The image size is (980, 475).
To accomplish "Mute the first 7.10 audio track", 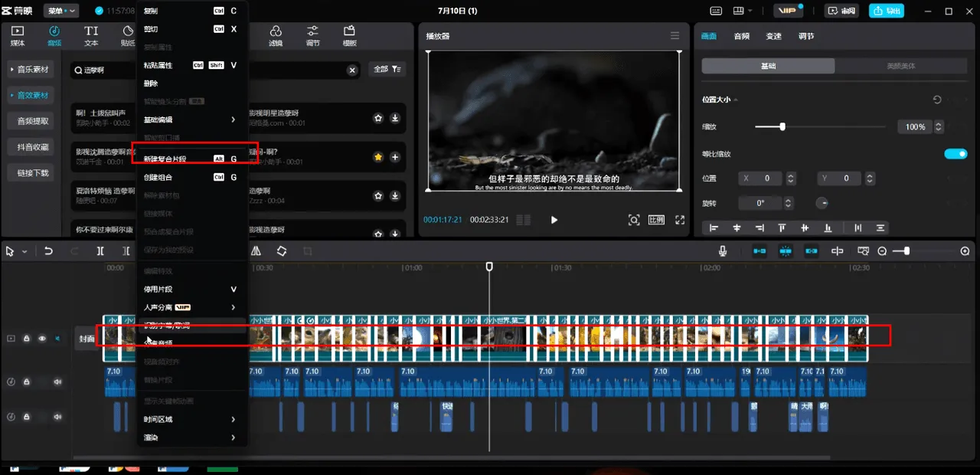I will coord(57,382).
